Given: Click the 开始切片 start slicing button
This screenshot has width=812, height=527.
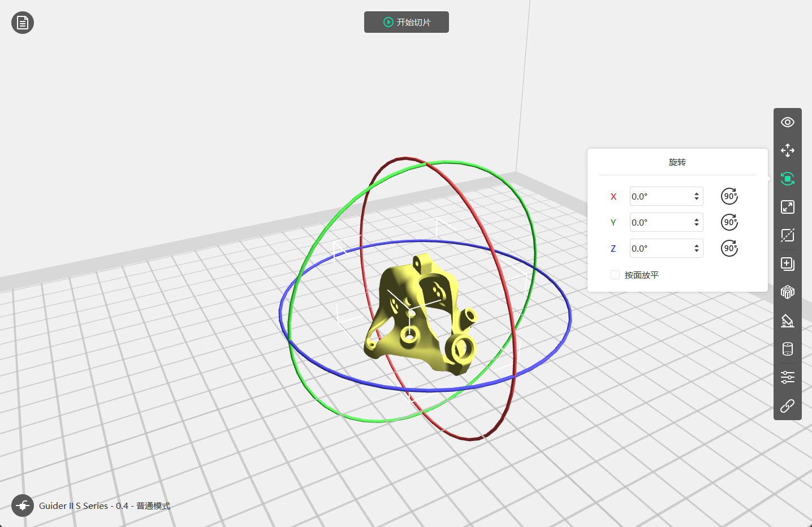Looking at the screenshot, I should [407, 22].
